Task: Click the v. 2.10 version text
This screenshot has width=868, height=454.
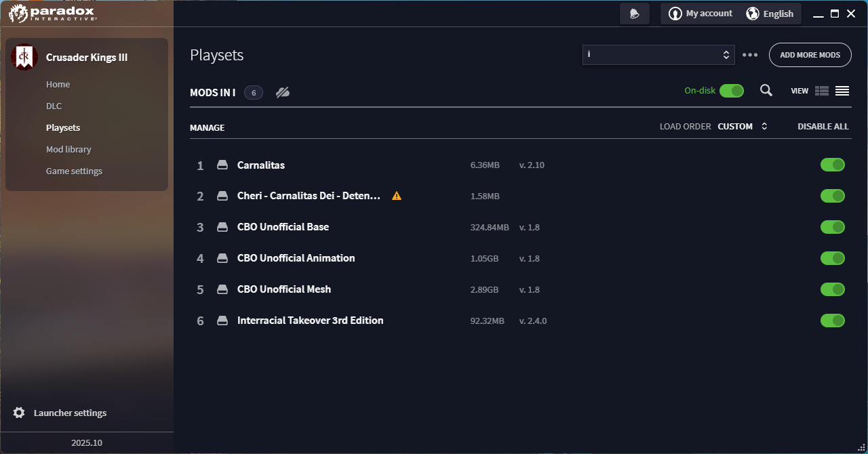Action: pyautogui.click(x=532, y=165)
